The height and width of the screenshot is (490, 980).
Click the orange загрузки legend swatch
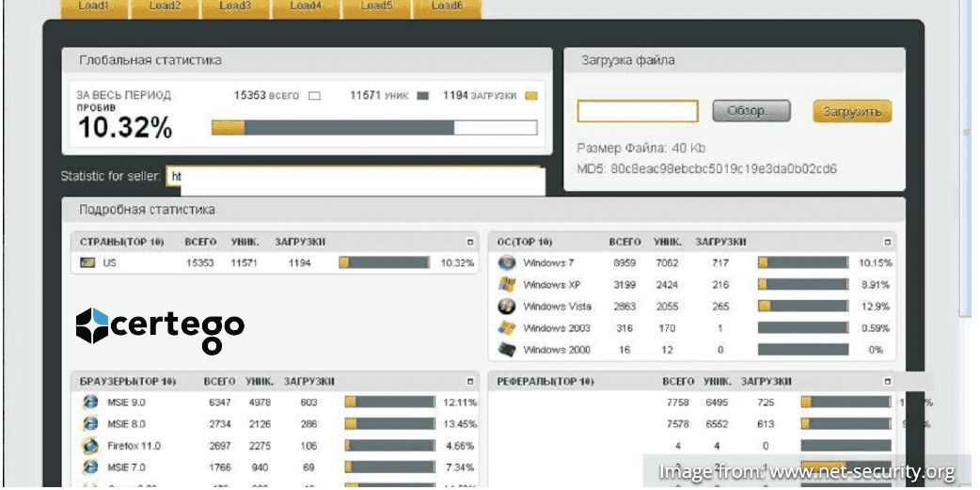click(531, 95)
